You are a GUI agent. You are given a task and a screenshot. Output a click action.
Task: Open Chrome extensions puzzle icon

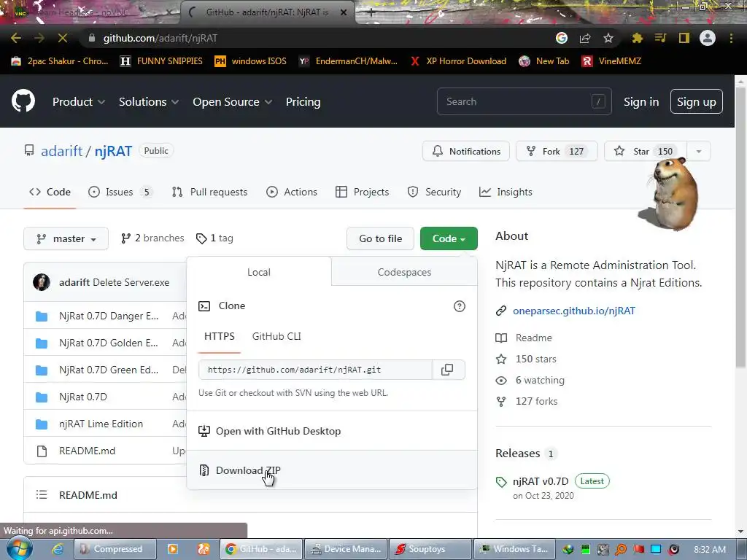click(638, 38)
